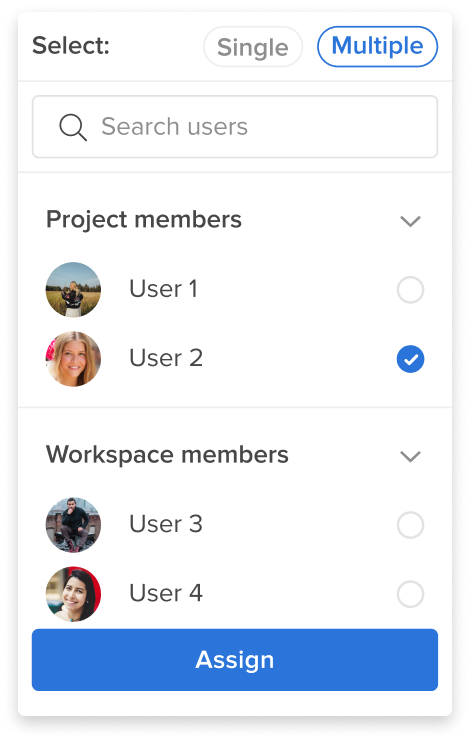Click the User 1 name label
470x740 pixels.
tap(163, 289)
